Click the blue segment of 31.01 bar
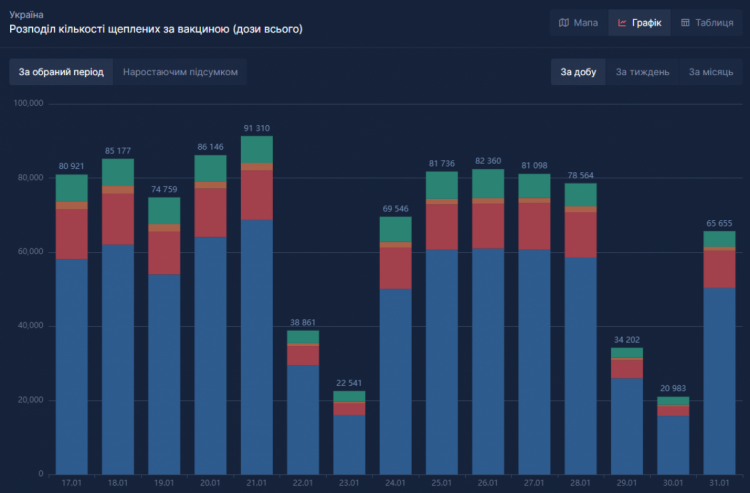 (719, 380)
